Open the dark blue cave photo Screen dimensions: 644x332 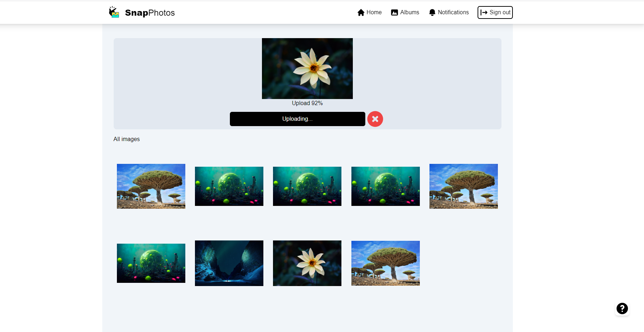click(x=229, y=263)
